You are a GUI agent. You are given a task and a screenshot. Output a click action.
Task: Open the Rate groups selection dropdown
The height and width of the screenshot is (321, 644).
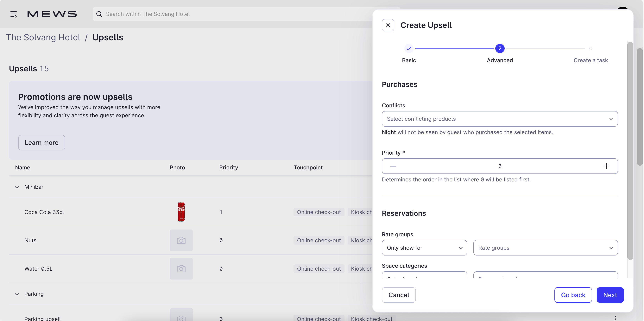pos(546,248)
